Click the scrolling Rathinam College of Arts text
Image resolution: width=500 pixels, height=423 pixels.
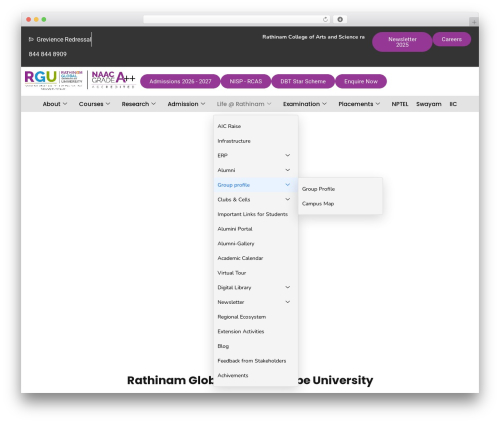[313, 37]
